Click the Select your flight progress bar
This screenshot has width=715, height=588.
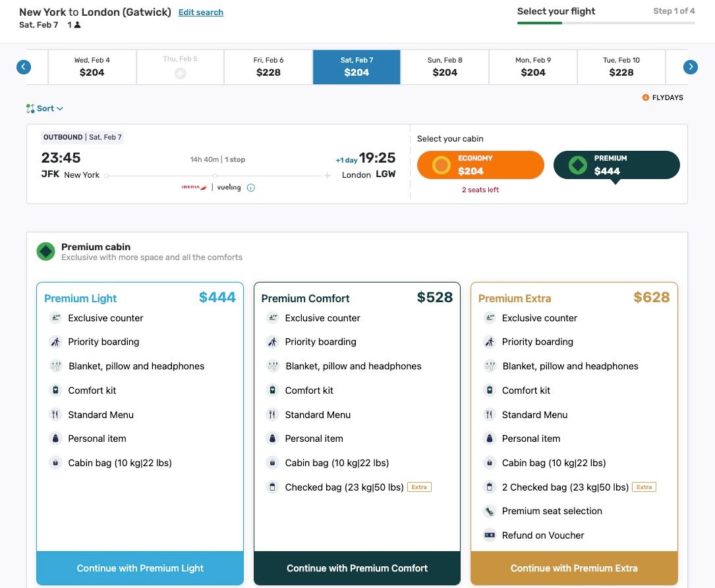click(606, 23)
